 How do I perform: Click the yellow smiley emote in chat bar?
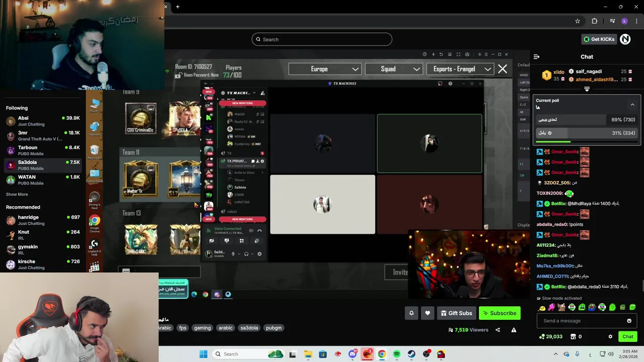click(542, 307)
